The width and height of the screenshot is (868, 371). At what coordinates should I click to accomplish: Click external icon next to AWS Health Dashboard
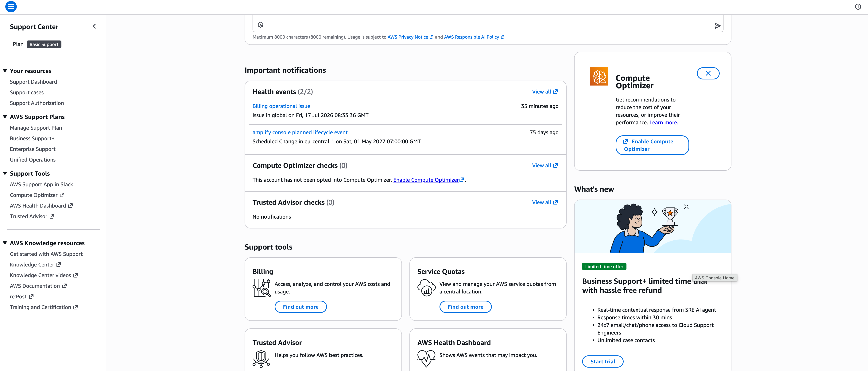[x=70, y=206]
